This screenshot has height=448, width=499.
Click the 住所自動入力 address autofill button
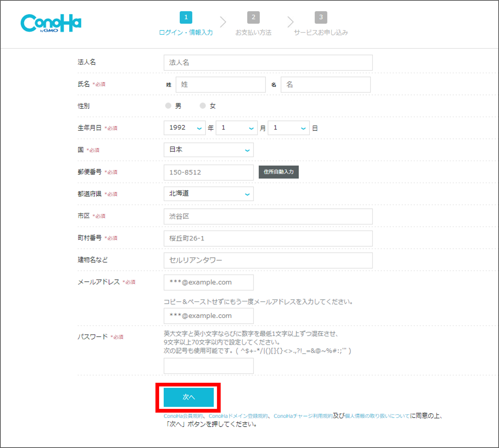(x=278, y=172)
